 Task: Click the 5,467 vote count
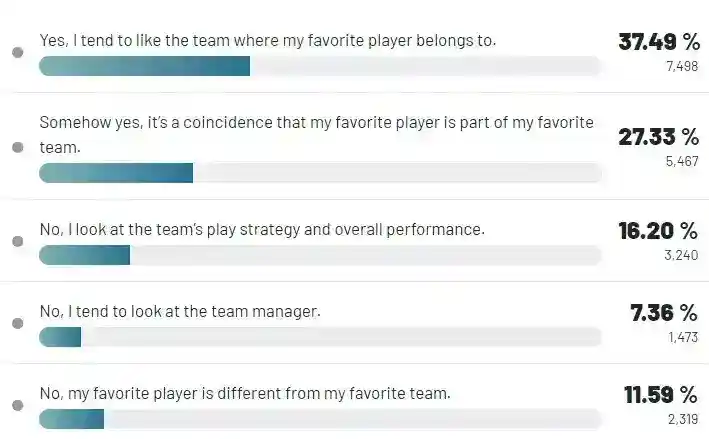[681, 161]
